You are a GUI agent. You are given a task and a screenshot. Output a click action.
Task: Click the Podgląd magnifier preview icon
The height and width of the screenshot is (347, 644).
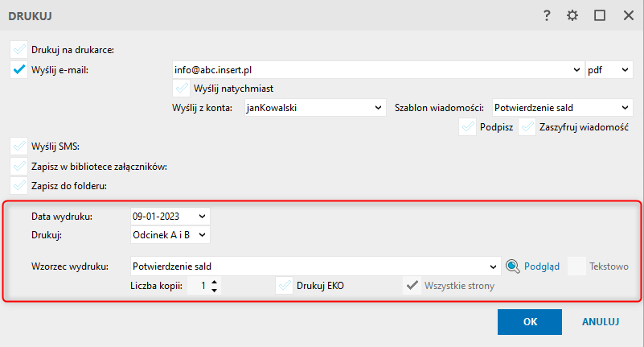pos(513,266)
